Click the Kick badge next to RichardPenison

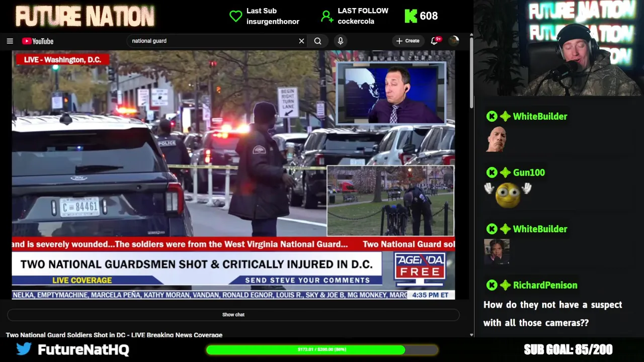[x=492, y=285]
